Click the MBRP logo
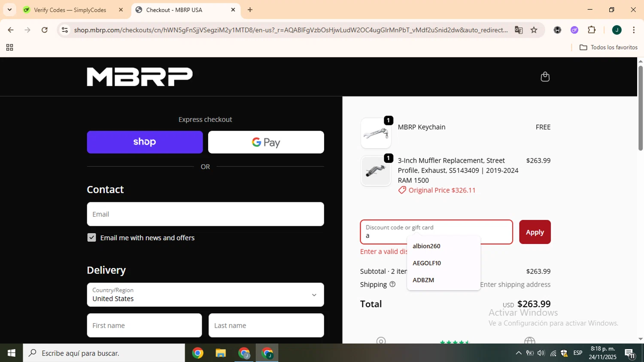The width and height of the screenshot is (644, 362). tap(140, 77)
